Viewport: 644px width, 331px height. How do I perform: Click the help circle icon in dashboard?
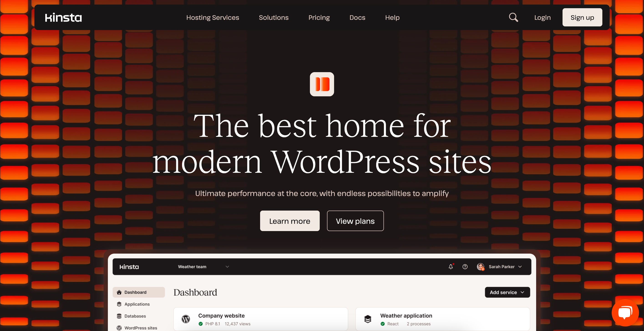[465, 266]
